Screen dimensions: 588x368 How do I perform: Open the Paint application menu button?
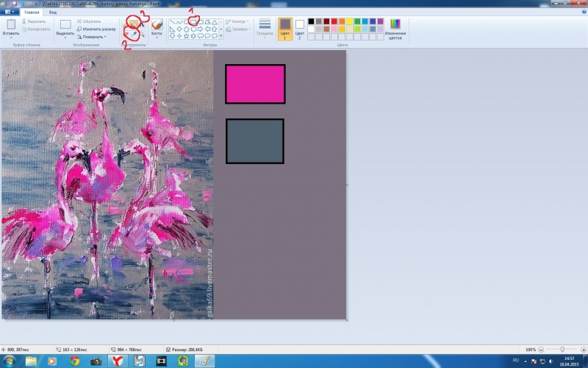click(10, 13)
